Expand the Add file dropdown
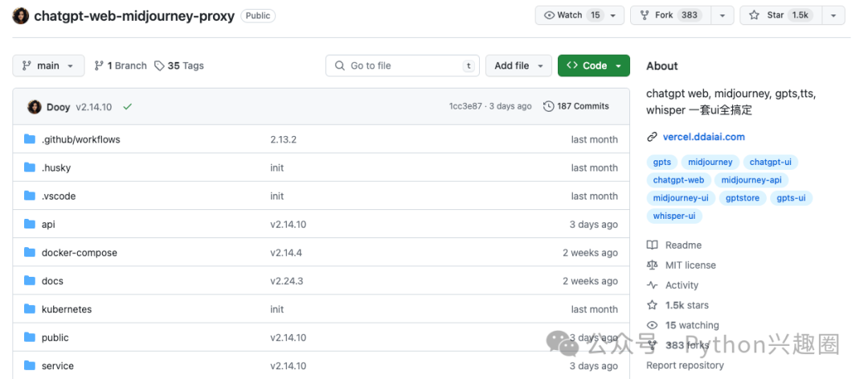The width and height of the screenshot is (868, 379). 518,65
